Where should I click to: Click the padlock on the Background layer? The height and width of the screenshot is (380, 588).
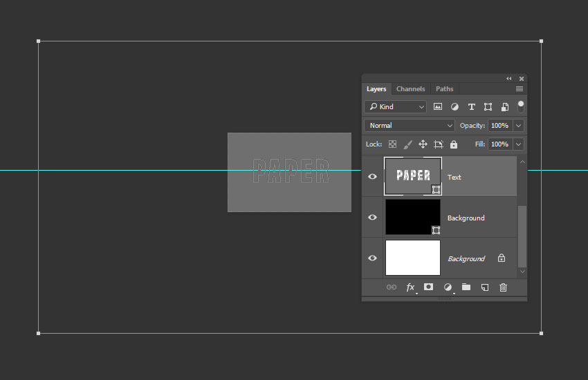point(502,258)
